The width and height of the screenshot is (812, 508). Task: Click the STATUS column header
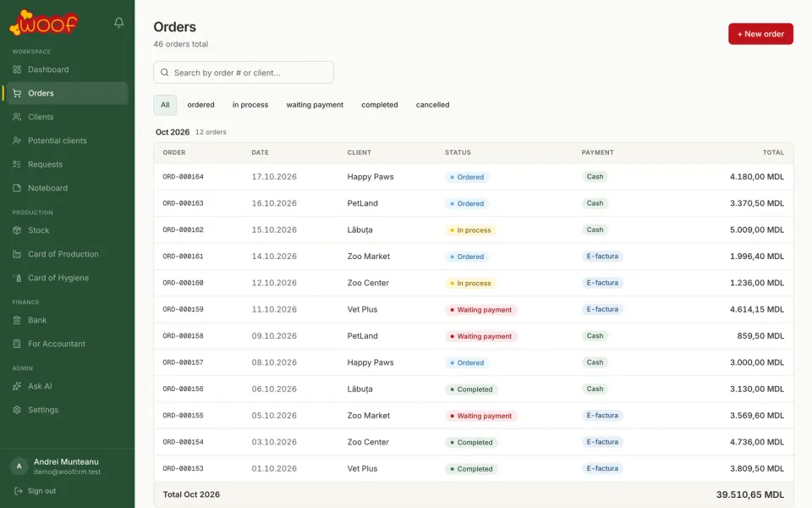tap(458, 152)
